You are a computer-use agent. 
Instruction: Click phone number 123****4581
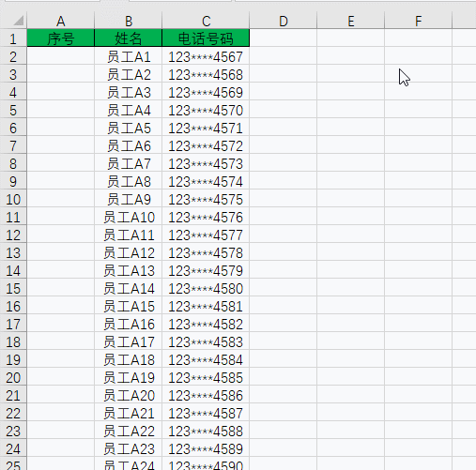(206, 306)
